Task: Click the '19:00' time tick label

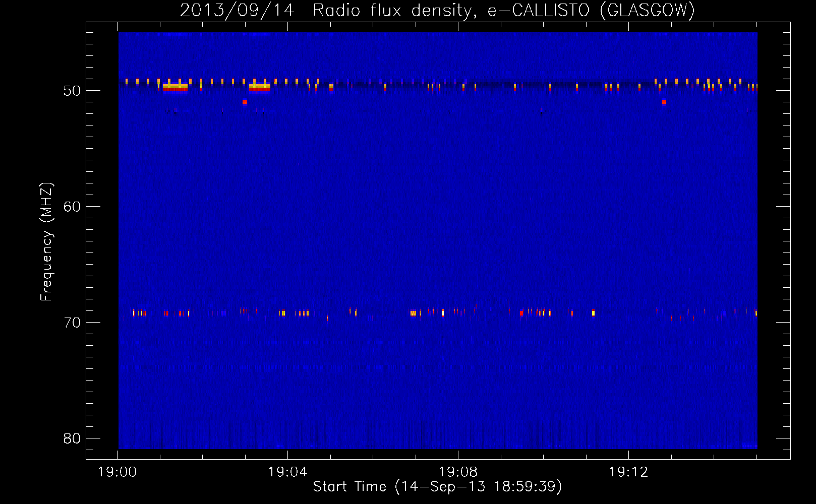Action: coord(117,472)
